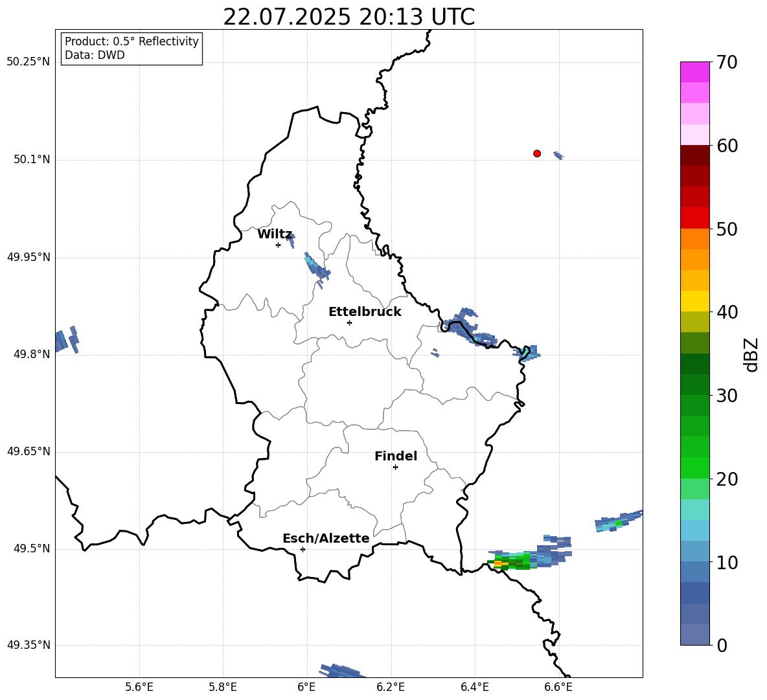Click the 50.1°N latitude label

[32, 160]
